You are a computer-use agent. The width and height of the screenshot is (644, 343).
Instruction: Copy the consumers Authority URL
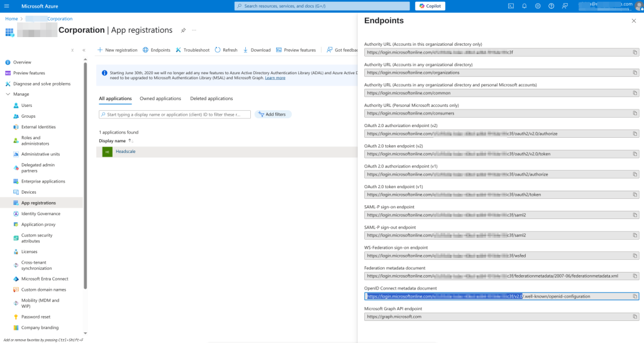click(635, 113)
